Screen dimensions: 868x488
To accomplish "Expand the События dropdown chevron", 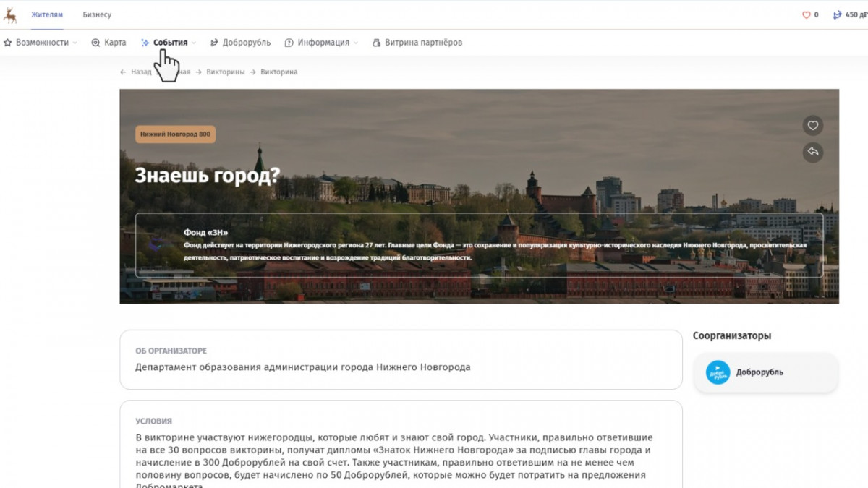I will click(194, 43).
